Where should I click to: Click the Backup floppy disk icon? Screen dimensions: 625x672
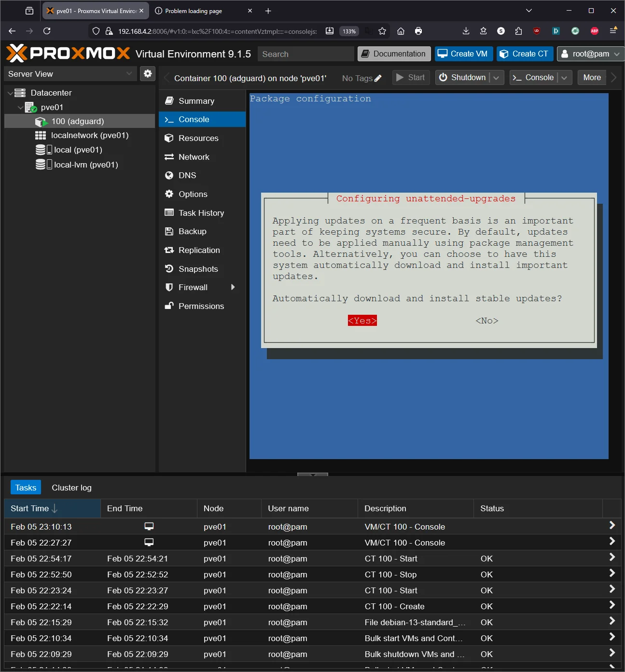click(x=169, y=231)
